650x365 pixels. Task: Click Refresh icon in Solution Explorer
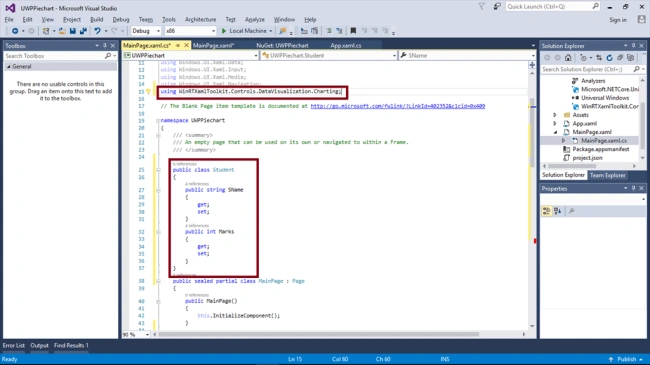coord(609,58)
